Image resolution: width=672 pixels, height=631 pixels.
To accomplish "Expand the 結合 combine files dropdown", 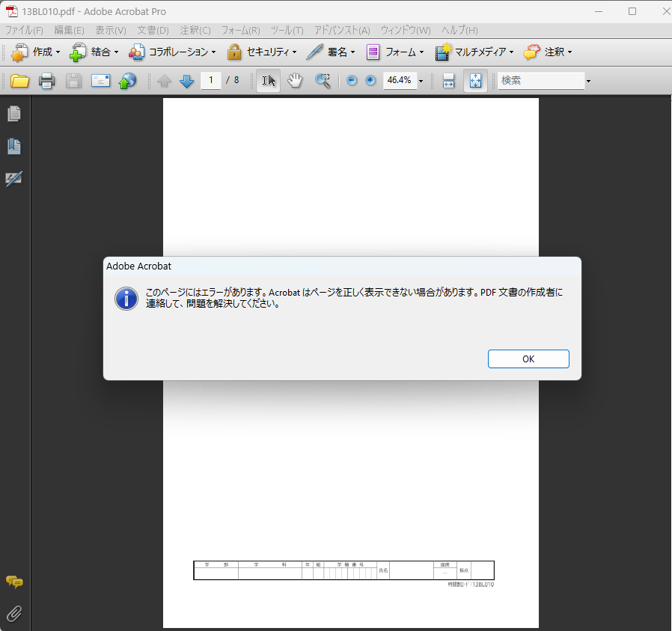I will 116,52.
